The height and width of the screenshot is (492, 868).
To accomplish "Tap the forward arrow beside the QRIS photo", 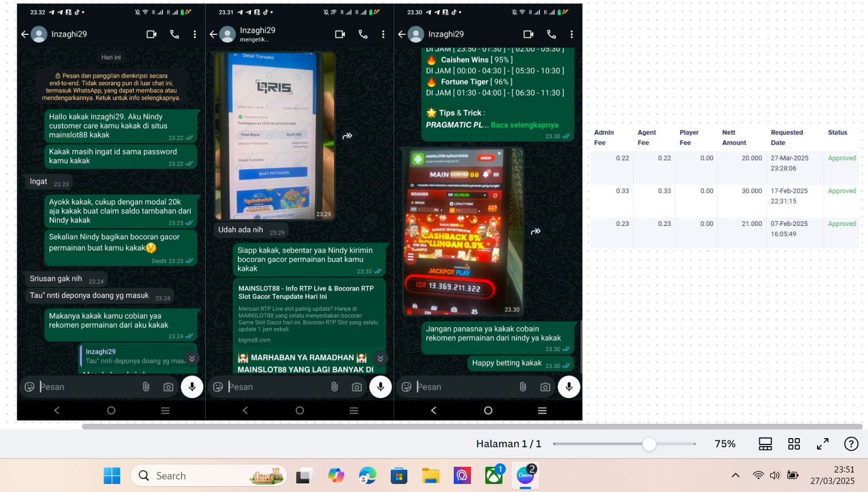I will click(x=347, y=136).
